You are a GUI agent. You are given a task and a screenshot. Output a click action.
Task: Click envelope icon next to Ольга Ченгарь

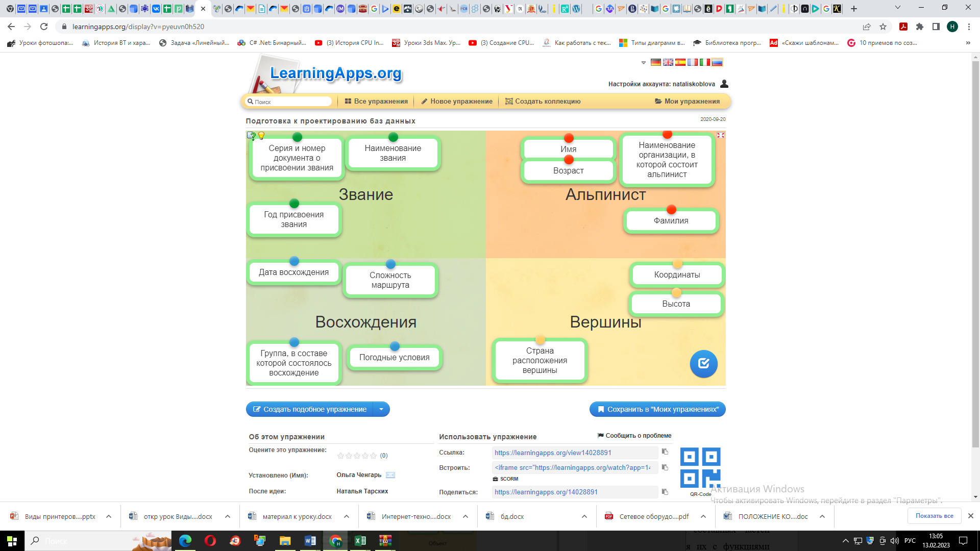pos(390,475)
